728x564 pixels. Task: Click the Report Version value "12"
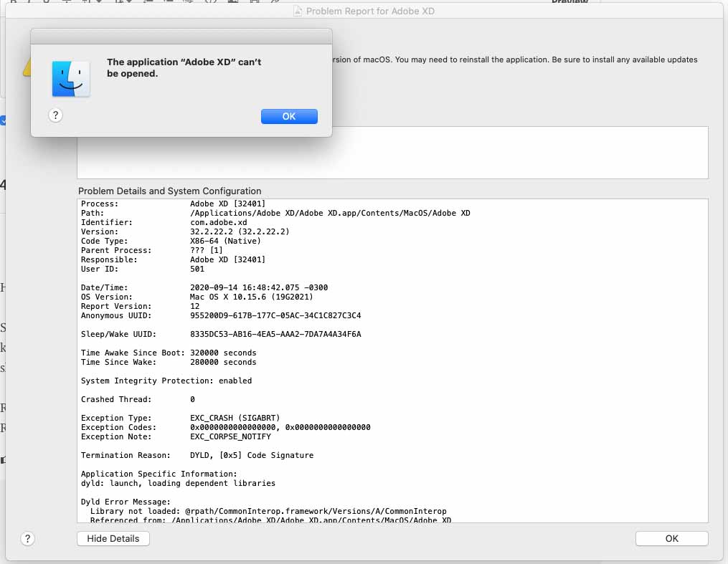coord(194,306)
